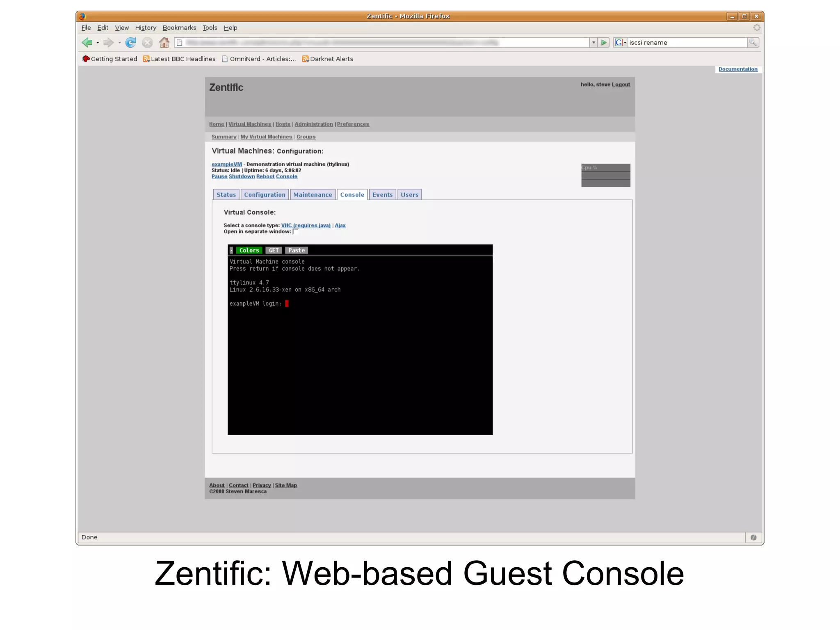Click inside the black console terminal
This screenshot has width=840, height=630.
point(360,345)
